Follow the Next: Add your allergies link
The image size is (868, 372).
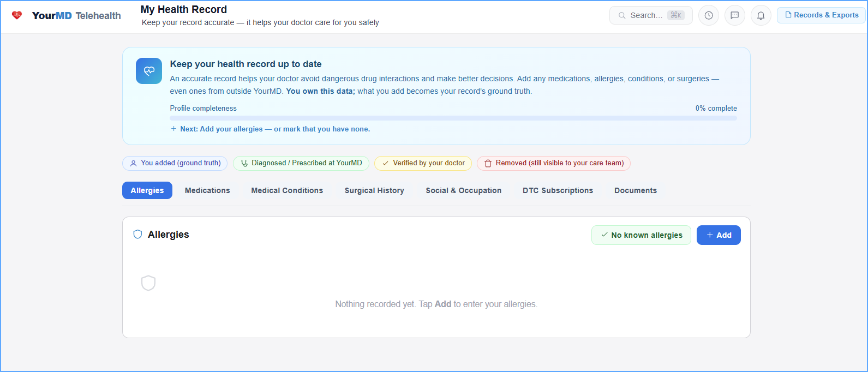click(271, 129)
